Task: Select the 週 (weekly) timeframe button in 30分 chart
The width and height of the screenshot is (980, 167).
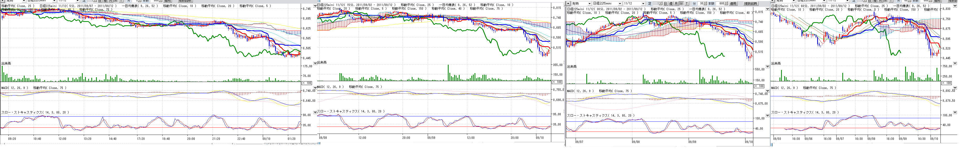Action: tap(671, 3)
